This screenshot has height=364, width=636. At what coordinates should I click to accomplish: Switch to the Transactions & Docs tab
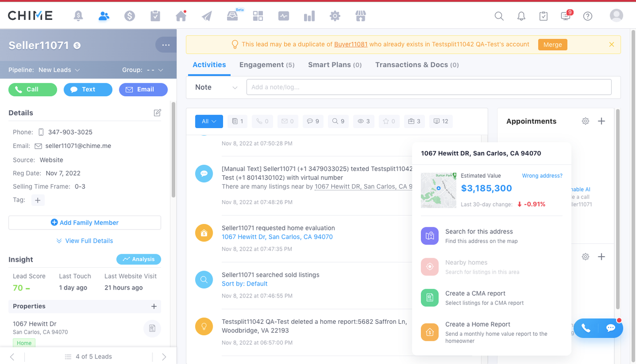[416, 65]
